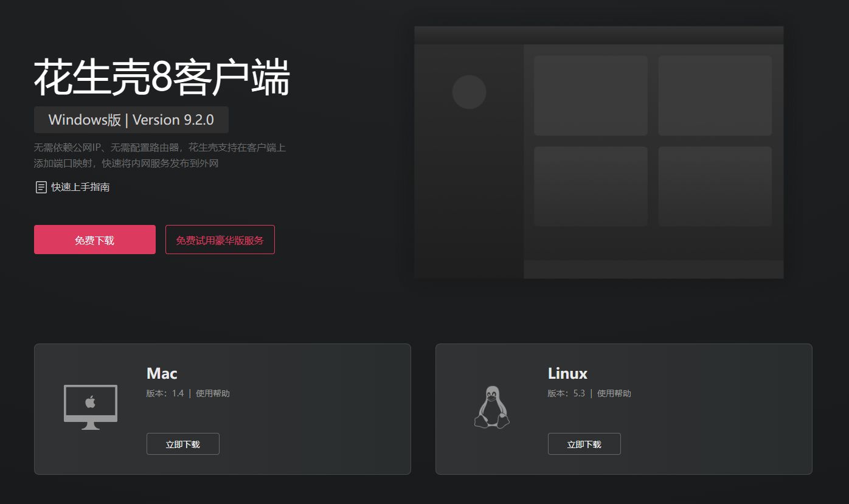Click the Linux card title
Image resolution: width=849 pixels, height=504 pixels.
567,373
